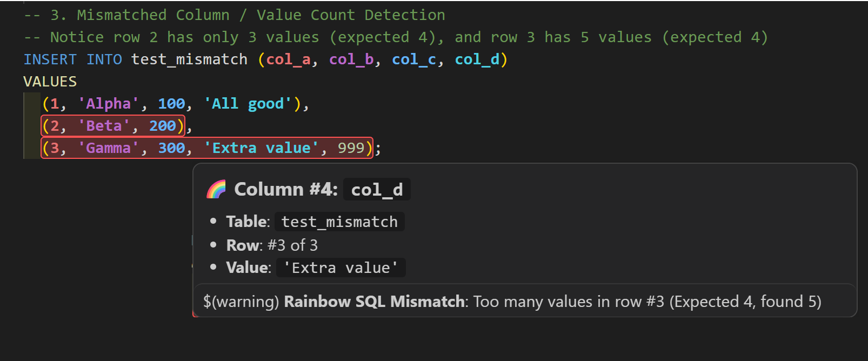The width and height of the screenshot is (868, 361).
Task: Click the extra value 999
Action: pyautogui.click(x=351, y=148)
